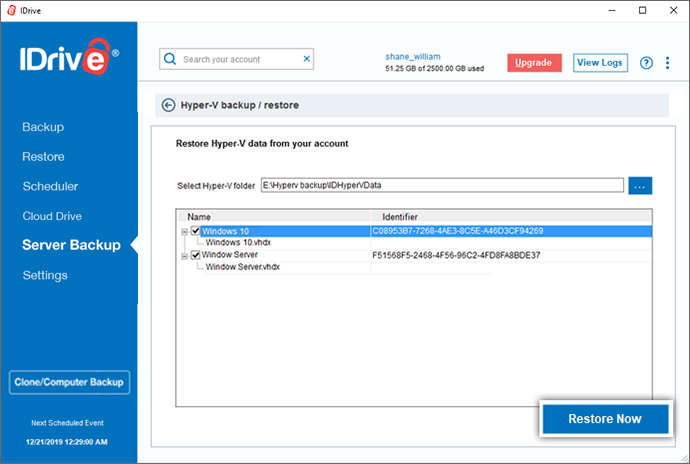Go back using the Hyper-V back arrow
690x464 pixels.
click(x=168, y=105)
